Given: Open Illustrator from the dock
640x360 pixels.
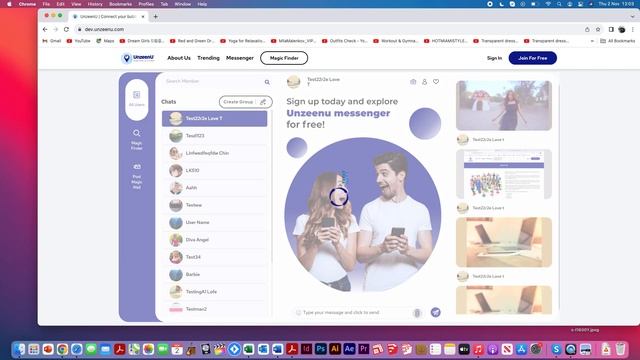Looking at the screenshot, I should point(335,349).
